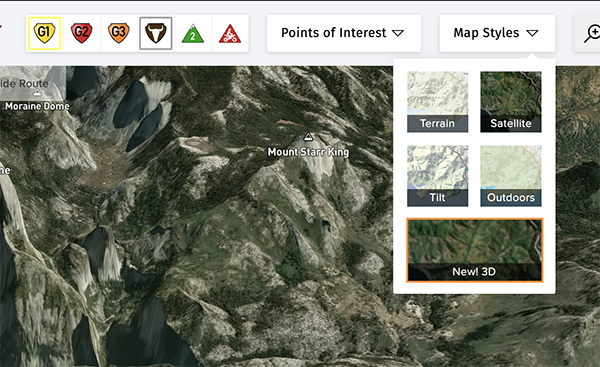Select the bull head icon filter
Screen dimensions: 600x367
click(155, 33)
